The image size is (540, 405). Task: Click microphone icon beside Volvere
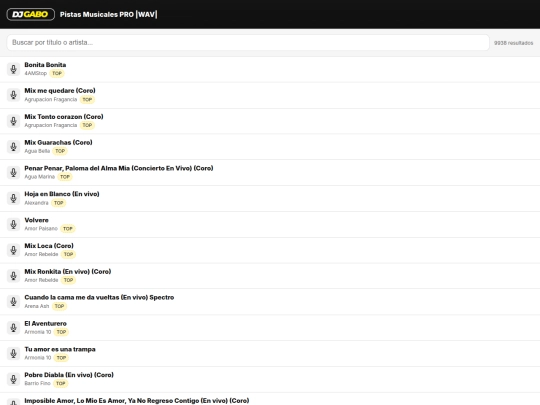pyautogui.click(x=13, y=224)
